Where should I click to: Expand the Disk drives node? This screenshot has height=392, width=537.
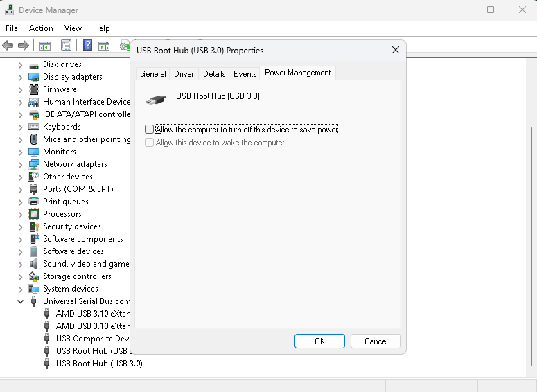21,65
